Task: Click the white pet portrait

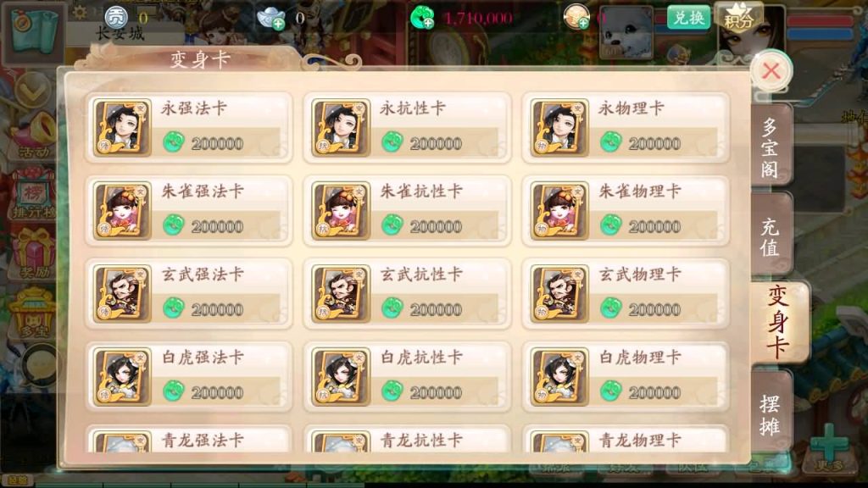Action: pyautogui.click(x=626, y=33)
